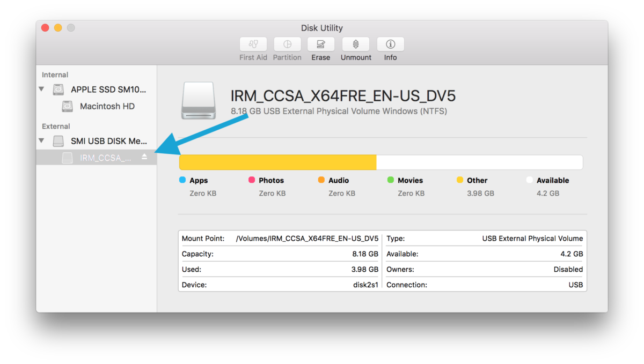The width and height of the screenshot is (644, 364).
Task: Click the Mount Point path value
Action: tap(307, 239)
